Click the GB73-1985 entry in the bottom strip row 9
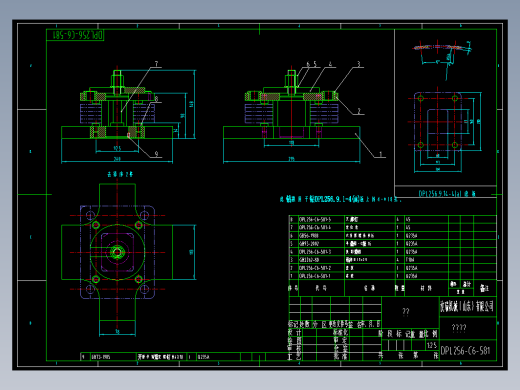 click(101, 357)
